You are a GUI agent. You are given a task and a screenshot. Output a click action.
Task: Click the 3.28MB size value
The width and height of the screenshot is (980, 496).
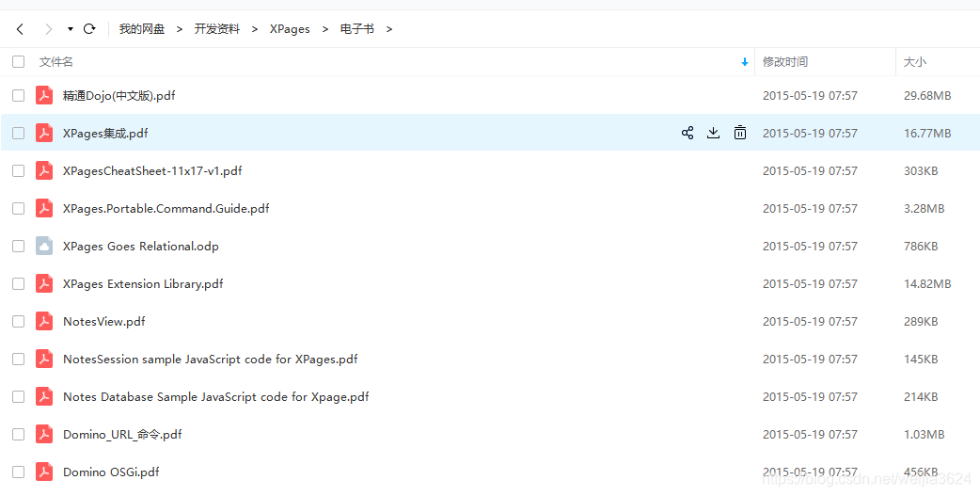point(924,208)
